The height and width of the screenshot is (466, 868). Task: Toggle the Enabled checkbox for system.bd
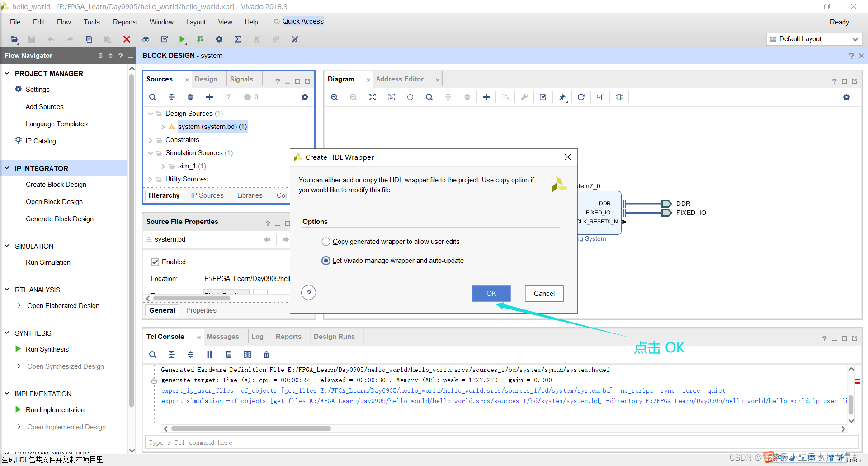[155, 262]
